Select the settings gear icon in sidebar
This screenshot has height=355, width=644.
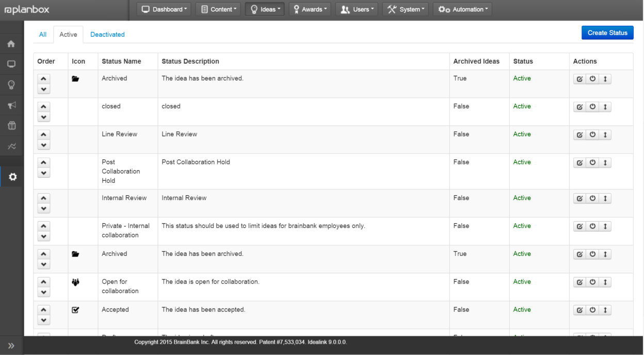11,176
